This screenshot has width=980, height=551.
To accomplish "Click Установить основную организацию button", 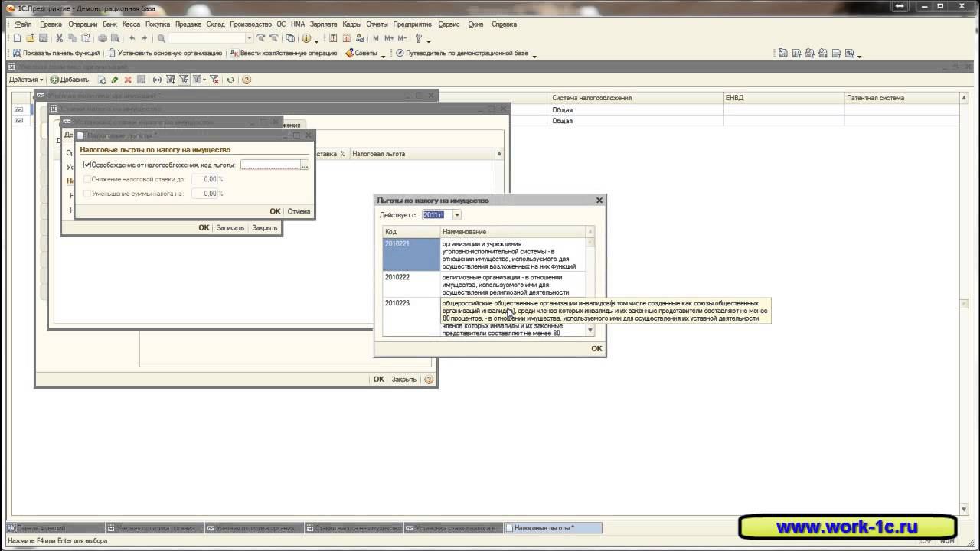I will tap(165, 54).
